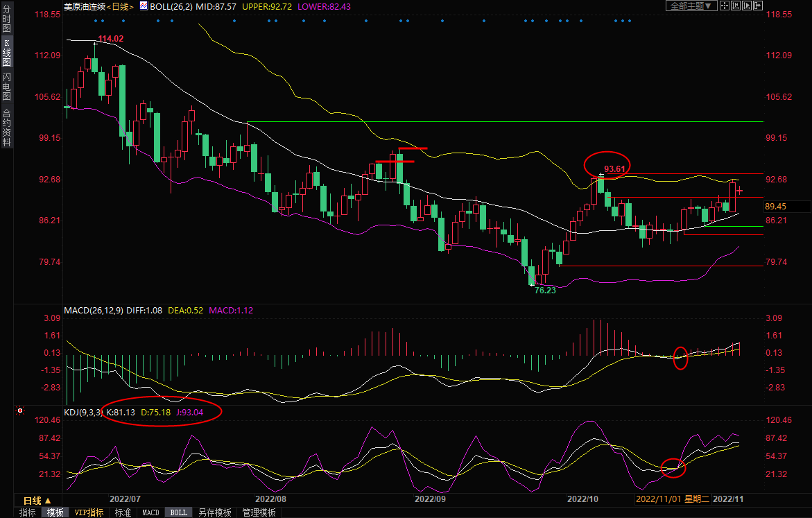Click the 管理模板 button
The height and width of the screenshot is (518, 812).
coord(259,512)
